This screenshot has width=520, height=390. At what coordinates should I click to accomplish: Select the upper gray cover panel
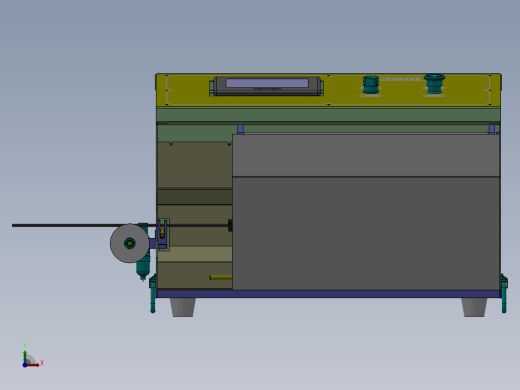click(x=366, y=155)
